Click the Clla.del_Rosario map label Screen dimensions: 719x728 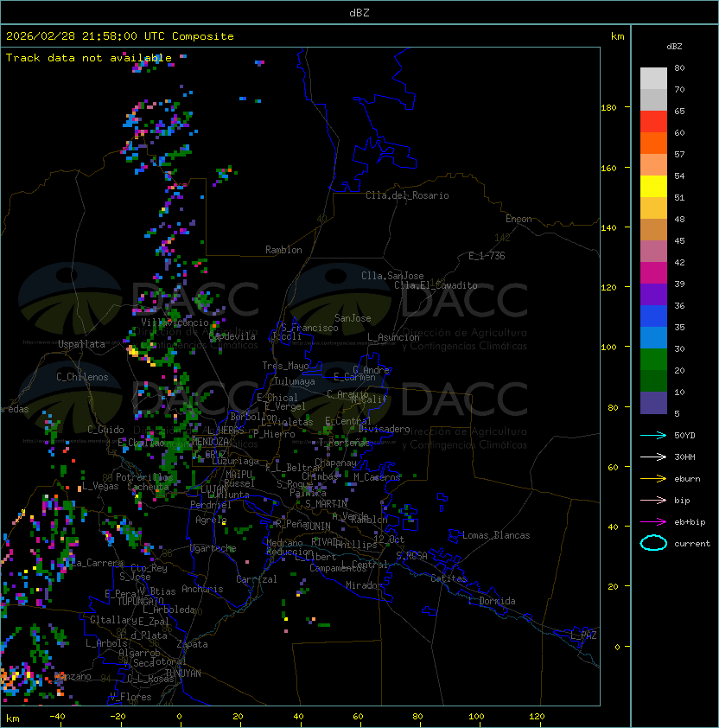point(407,195)
